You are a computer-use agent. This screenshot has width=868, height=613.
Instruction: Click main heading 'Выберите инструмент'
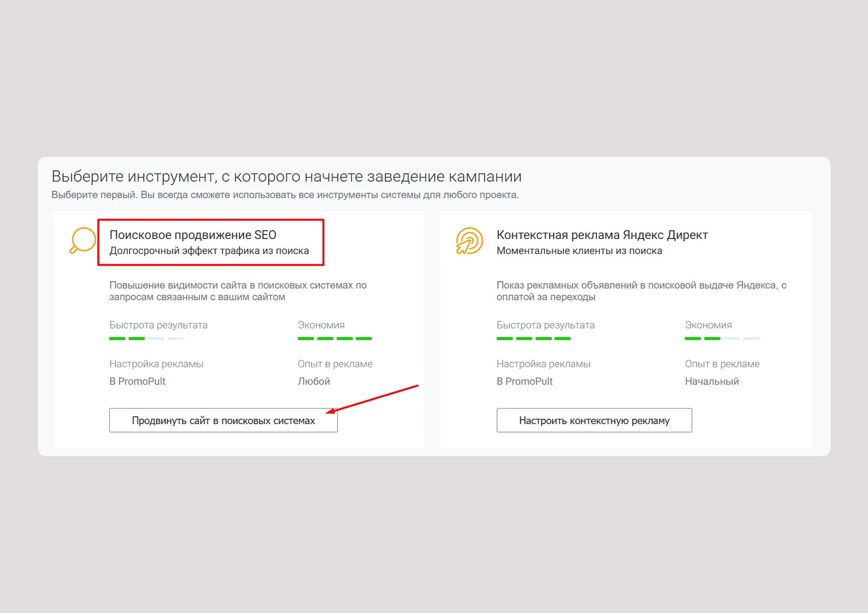coord(286,177)
